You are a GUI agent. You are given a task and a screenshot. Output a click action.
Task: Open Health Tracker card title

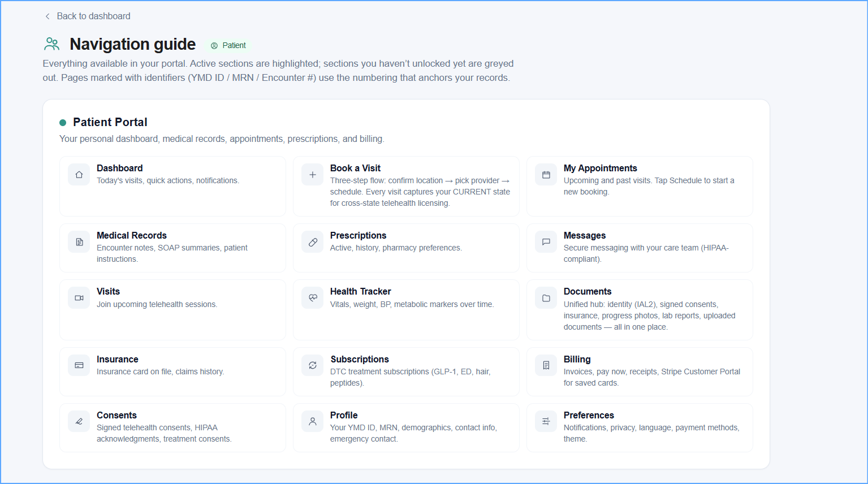[x=361, y=291]
